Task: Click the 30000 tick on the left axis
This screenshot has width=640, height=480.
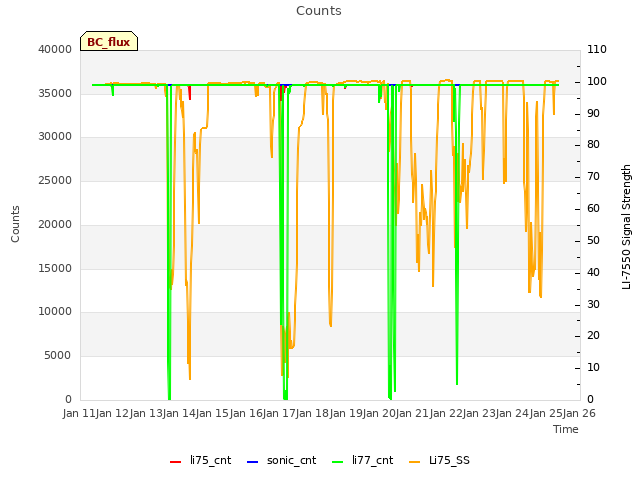Action: (55, 136)
